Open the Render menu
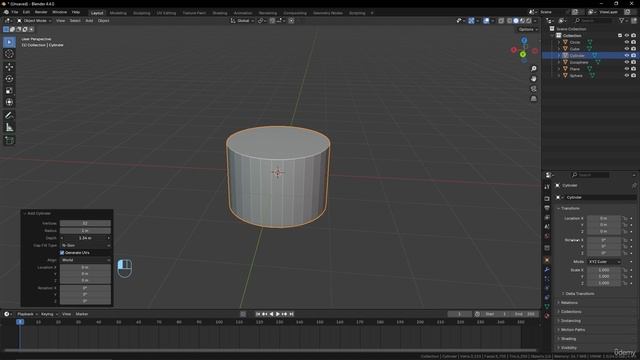The image size is (640, 360). click(x=41, y=12)
